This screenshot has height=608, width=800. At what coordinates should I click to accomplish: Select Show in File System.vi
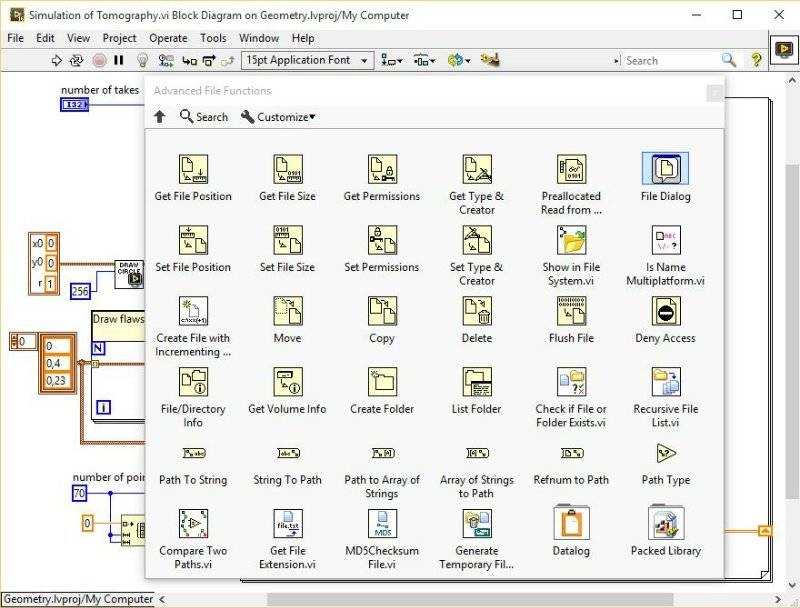pyautogui.click(x=571, y=240)
